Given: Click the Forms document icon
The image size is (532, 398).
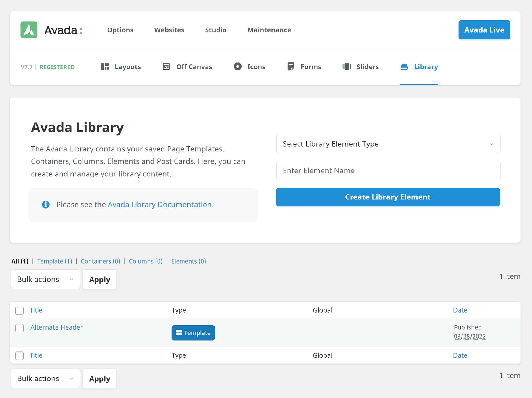Looking at the screenshot, I should [291, 66].
